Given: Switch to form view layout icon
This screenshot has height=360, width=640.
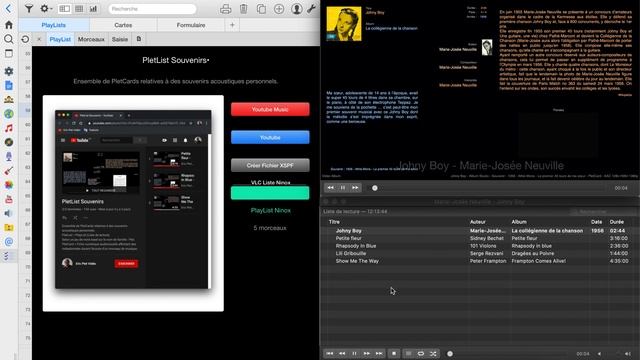Looking at the screenshot, I should coord(64,9).
